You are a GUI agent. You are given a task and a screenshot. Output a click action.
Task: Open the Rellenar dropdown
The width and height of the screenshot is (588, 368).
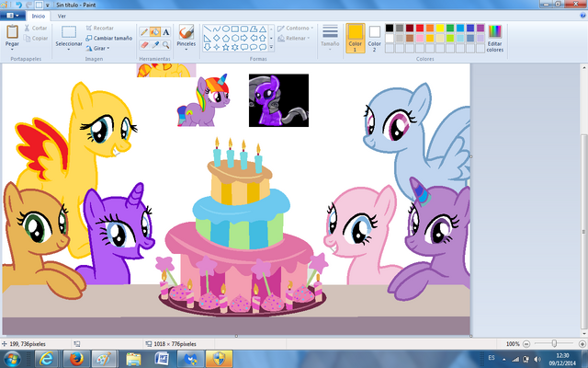(294, 39)
